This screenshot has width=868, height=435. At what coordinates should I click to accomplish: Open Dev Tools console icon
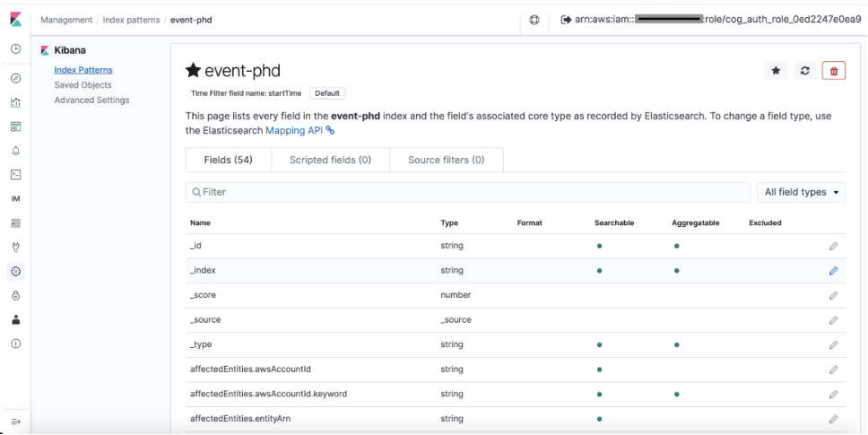pyautogui.click(x=15, y=175)
